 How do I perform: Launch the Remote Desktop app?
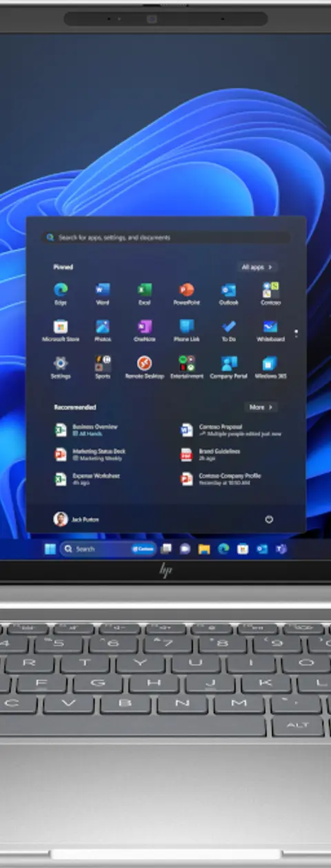(144, 367)
